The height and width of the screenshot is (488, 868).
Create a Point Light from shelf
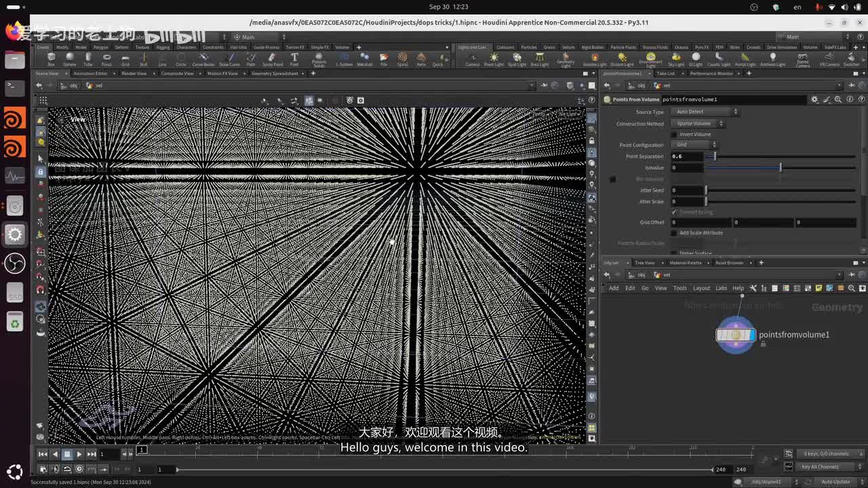pyautogui.click(x=494, y=59)
